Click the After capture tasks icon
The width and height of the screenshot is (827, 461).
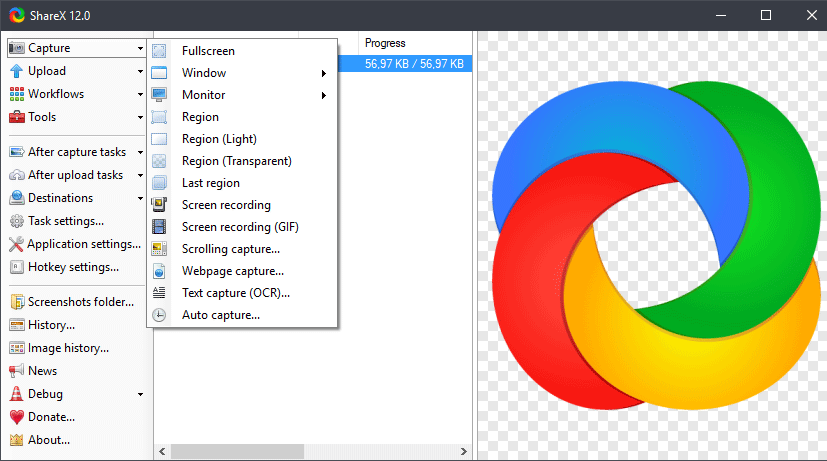click(17, 152)
